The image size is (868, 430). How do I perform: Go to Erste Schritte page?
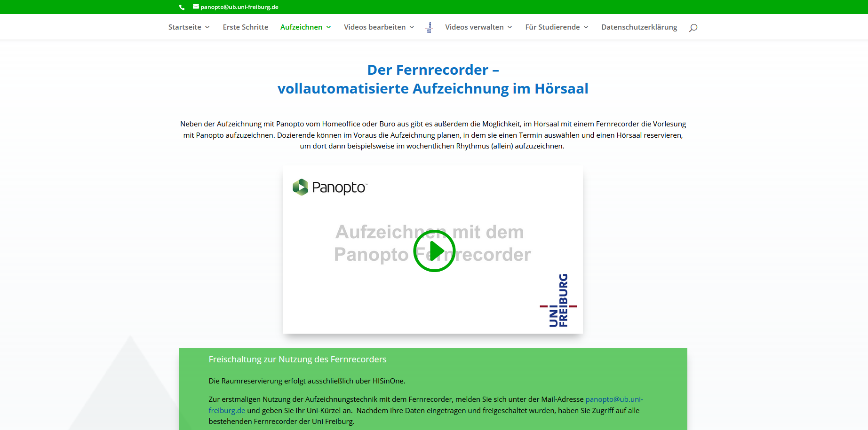tap(246, 27)
